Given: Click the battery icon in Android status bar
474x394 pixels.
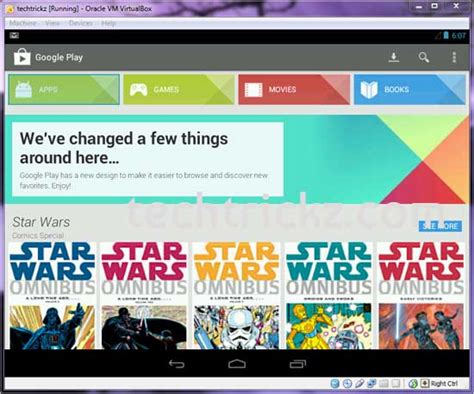Looking at the screenshot, I should pyautogui.click(x=446, y=35).
